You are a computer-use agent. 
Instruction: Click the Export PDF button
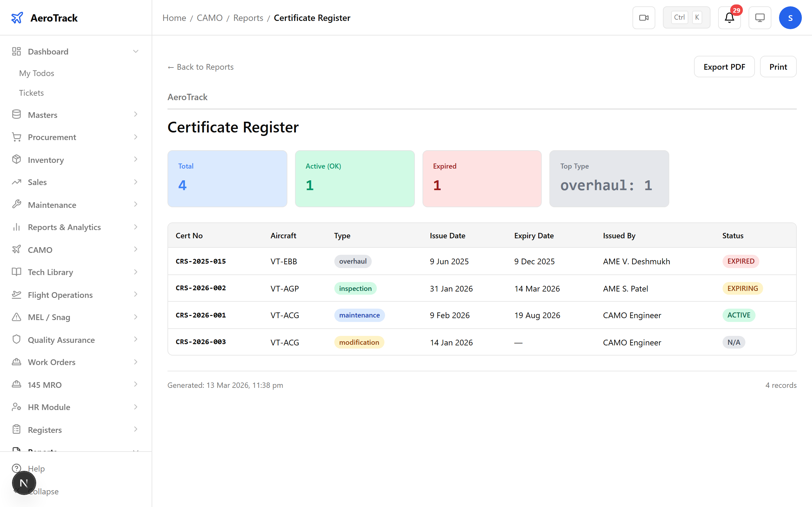tap(724, 67)
